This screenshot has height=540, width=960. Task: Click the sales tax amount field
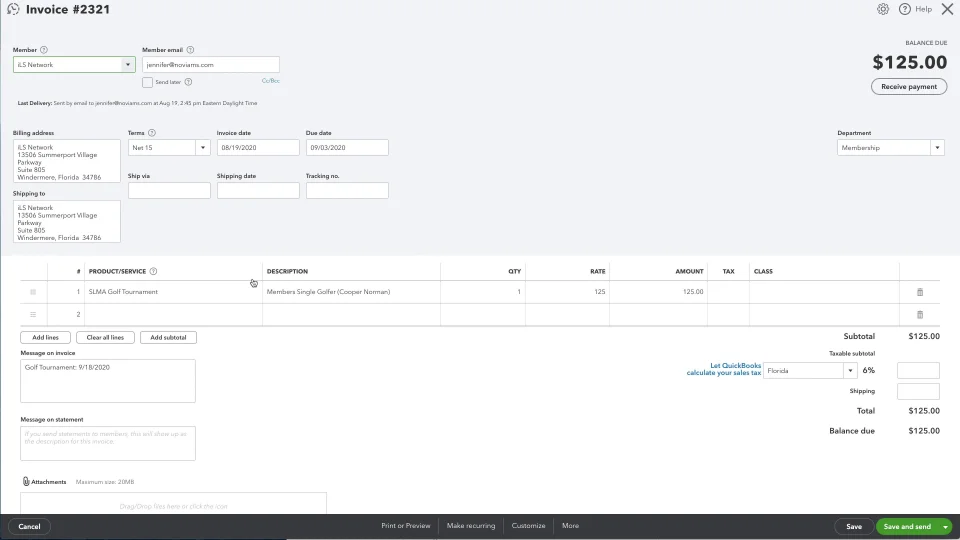pyautogui.click(x=918, y=370)
